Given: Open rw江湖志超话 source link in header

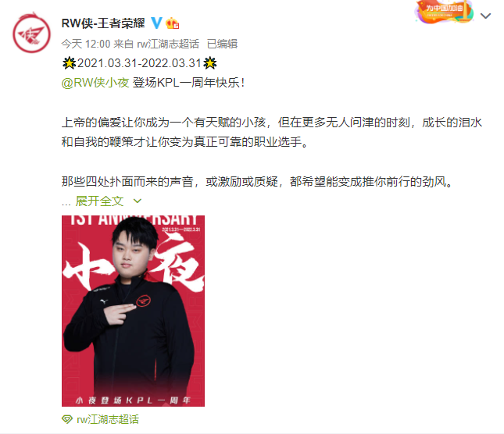Looking at the screenshot, I should 168,44.
